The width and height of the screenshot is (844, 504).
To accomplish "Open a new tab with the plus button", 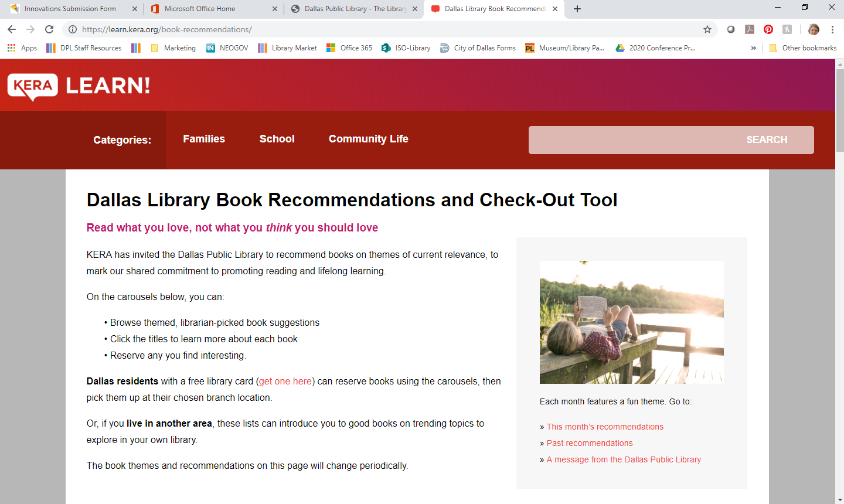I will pos(577,9).
